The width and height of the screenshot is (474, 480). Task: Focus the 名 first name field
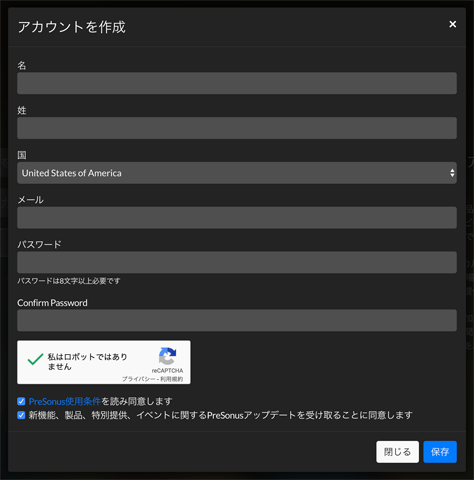(237, 83)
